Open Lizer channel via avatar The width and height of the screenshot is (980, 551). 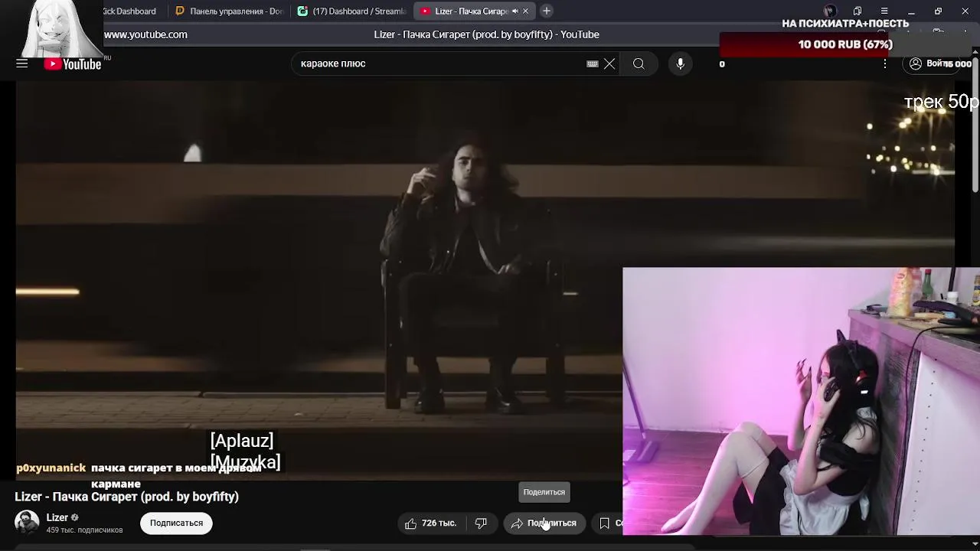(27, 523)
